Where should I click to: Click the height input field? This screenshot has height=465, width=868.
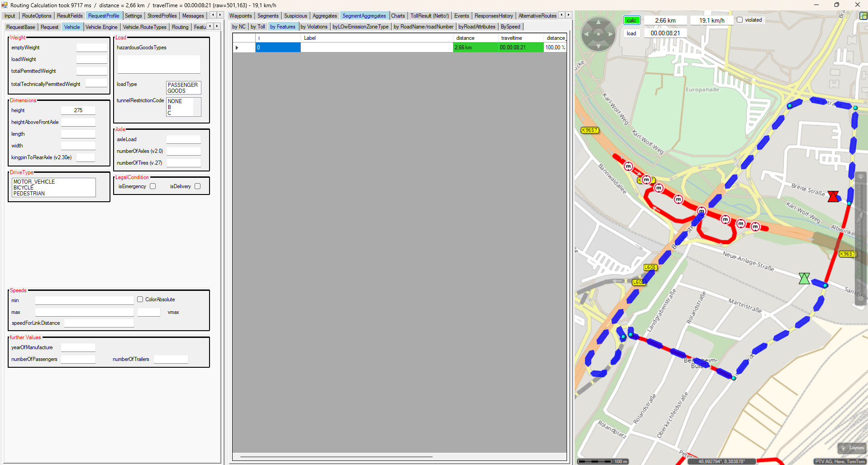(78, 110)
